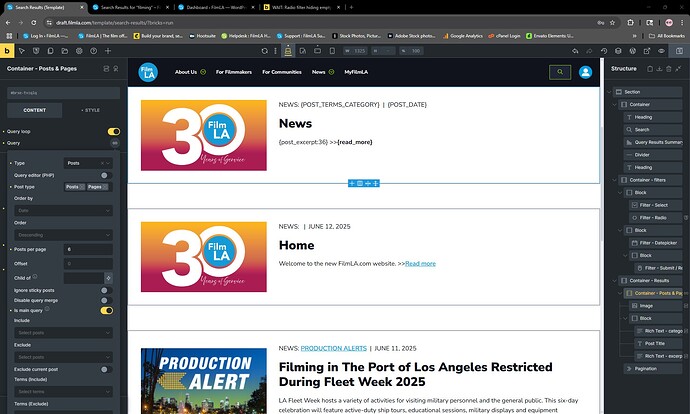690x414 pixels.
Task: Open the site header hamburger menu
Action: click(x=584, y=72)
